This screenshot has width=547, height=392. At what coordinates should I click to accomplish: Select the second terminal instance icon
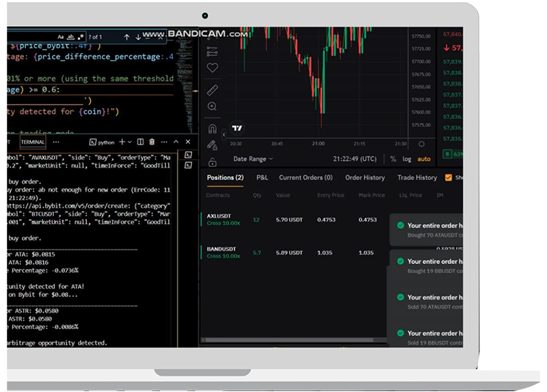[188, 165]
